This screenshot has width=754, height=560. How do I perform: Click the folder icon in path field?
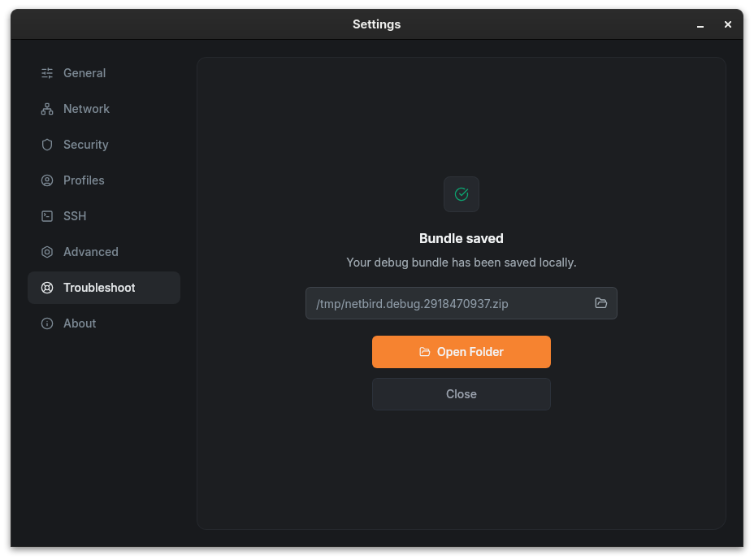coord(600,303)
